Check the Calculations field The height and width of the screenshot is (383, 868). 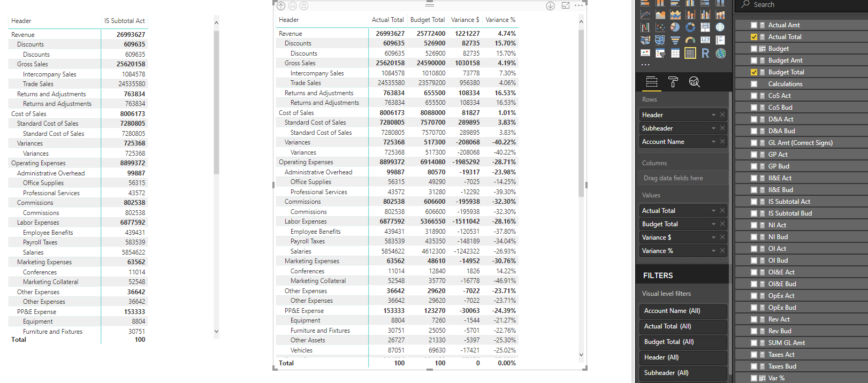click(754, 84)
